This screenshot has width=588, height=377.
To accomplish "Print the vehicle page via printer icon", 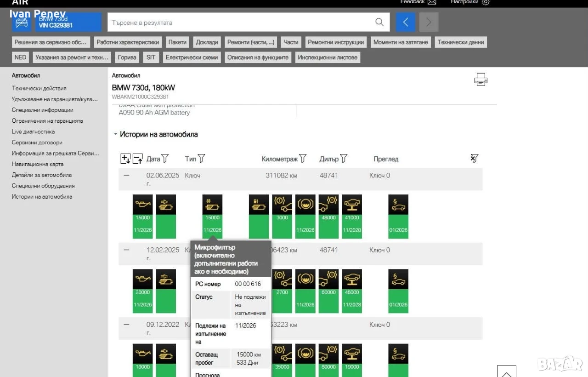I will pyautogui.click(x=481, y=80).
